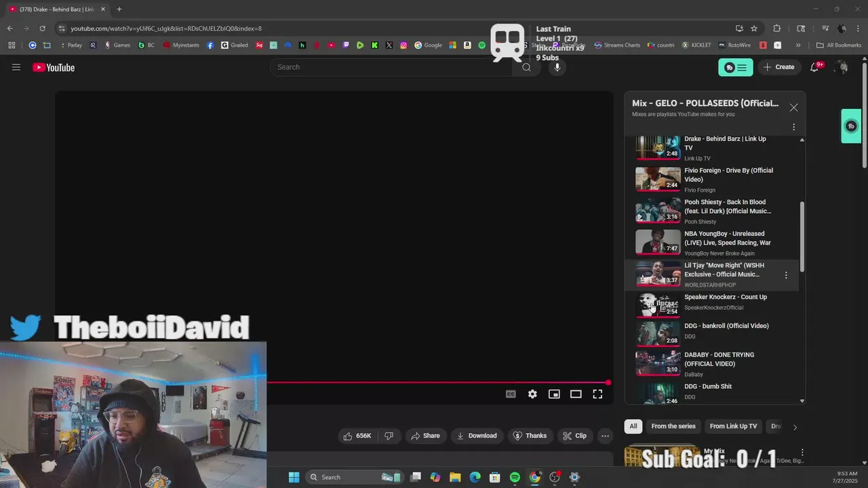The height and width of the screenshot is (488, 868).
Task: Open the YouTube notifications bell
Action: [815, 67]
